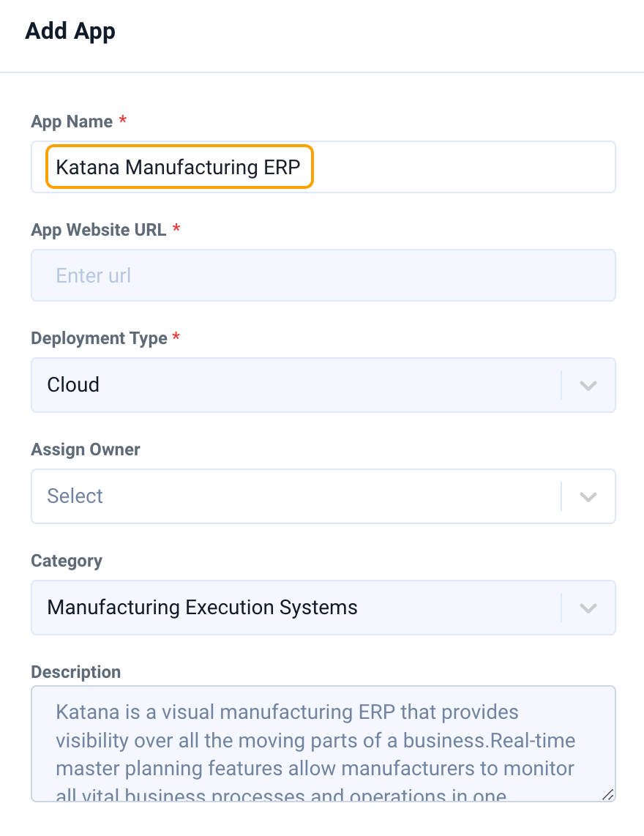
Task: Click the Deployment Type label
Action: (99, 338)
